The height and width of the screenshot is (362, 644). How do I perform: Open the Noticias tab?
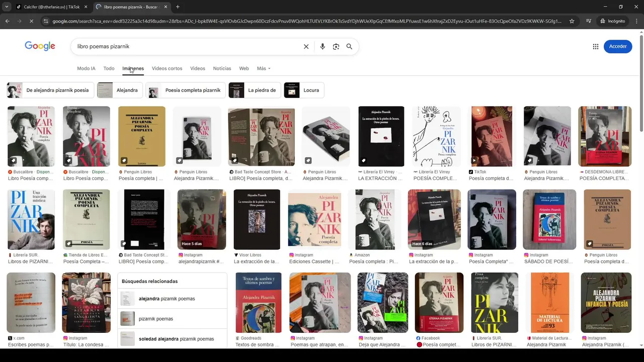[222, 68]
